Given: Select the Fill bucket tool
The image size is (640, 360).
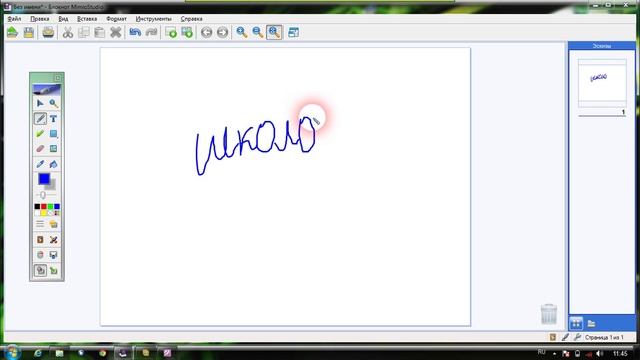Looking at the screenshot, I should point(53,164).
